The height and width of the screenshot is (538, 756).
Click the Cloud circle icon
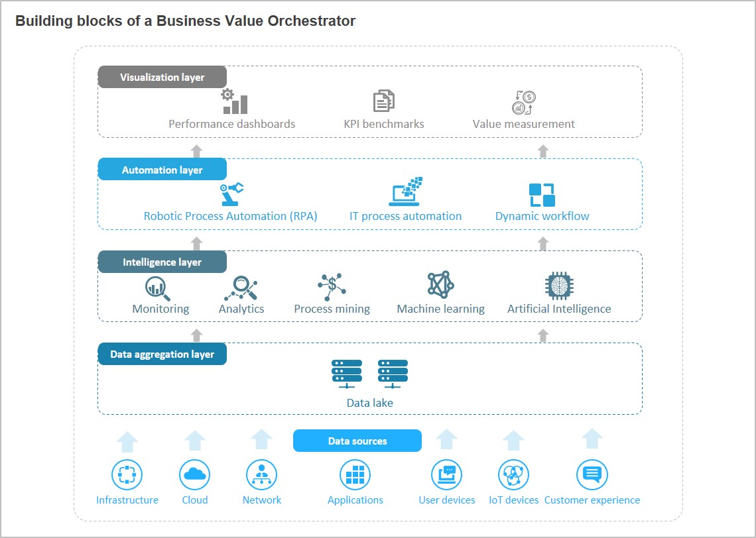point(195,475)
